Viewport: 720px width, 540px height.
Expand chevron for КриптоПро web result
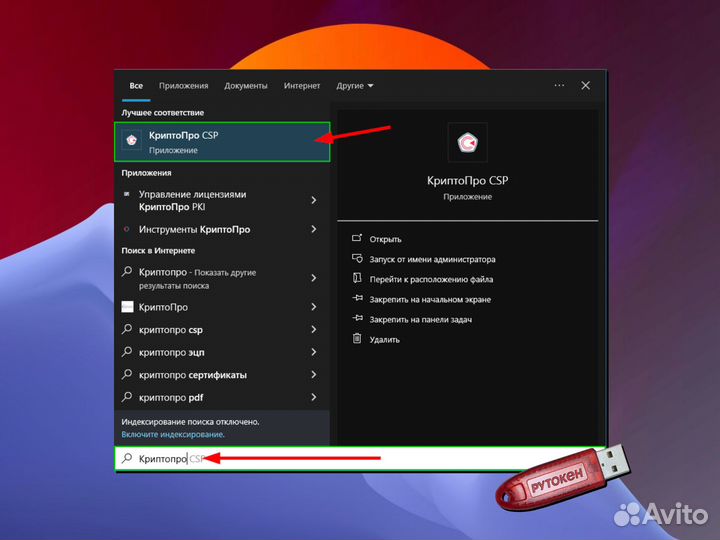(314, 307)
